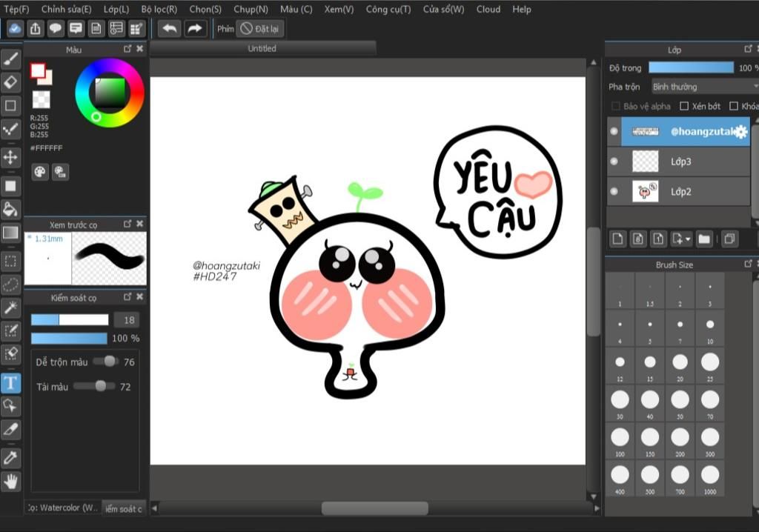Select the Lớp3 layer row
Image resolution: width=759 pixels, height=532 pixels.
point(678,162)
